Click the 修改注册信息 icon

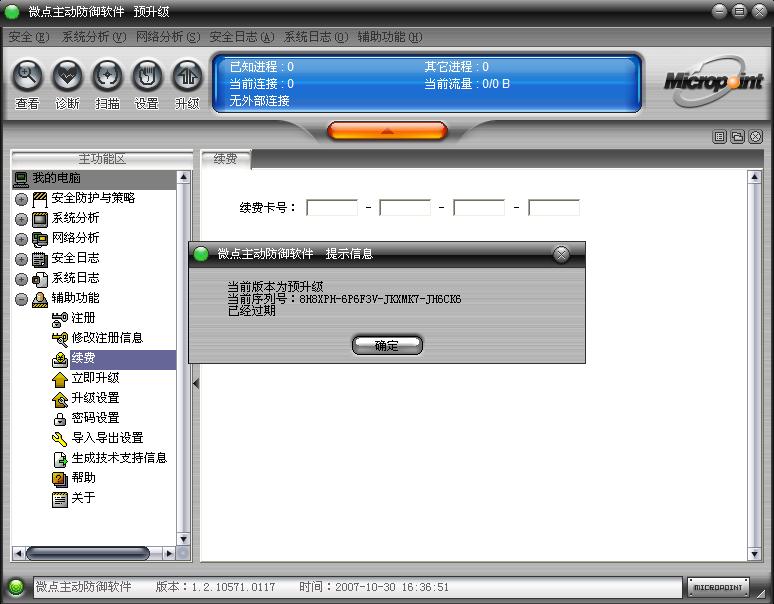60,339
